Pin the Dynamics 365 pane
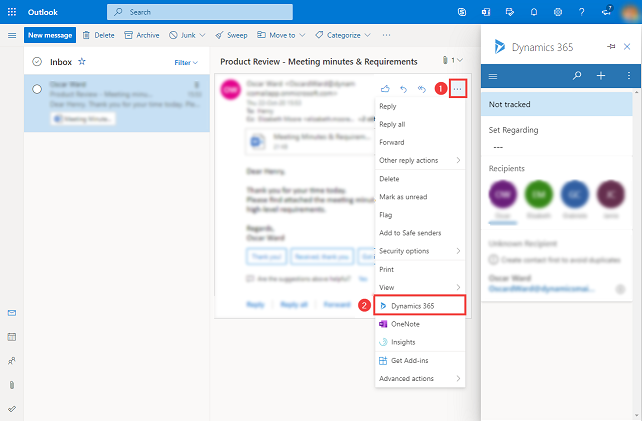 click(x=610, y=47)
